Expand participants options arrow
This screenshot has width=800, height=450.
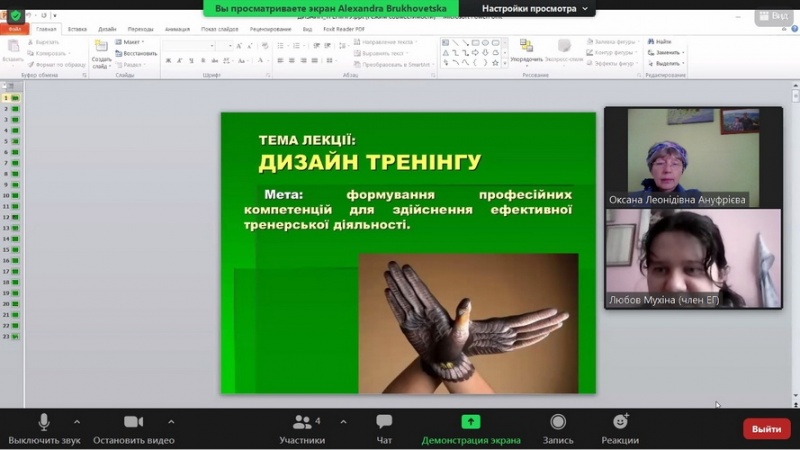(x=343, y=421)
